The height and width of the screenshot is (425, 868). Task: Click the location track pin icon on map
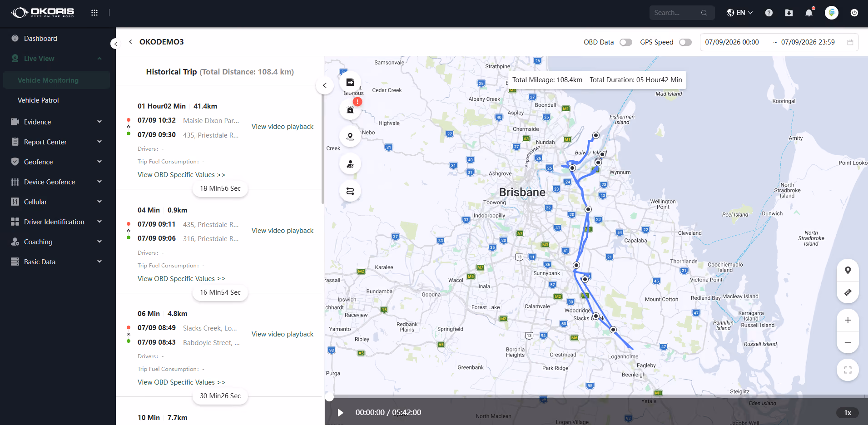point(350,137)
